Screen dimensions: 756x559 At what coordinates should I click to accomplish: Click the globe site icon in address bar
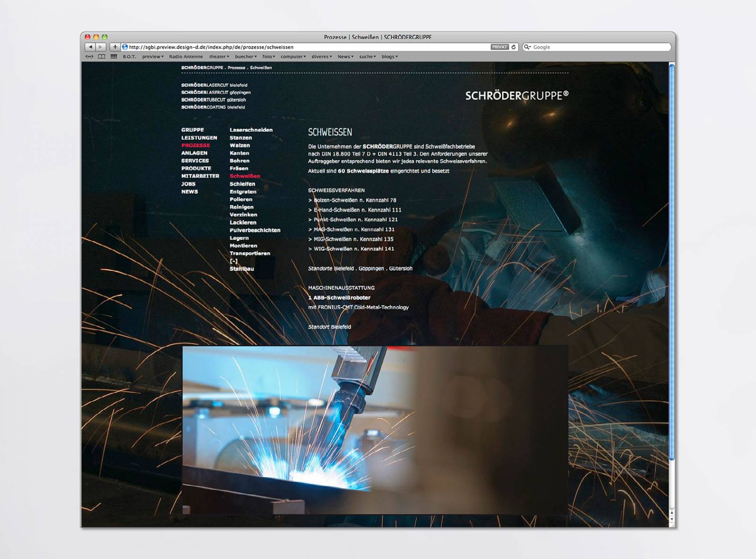[x=125, y=47]
